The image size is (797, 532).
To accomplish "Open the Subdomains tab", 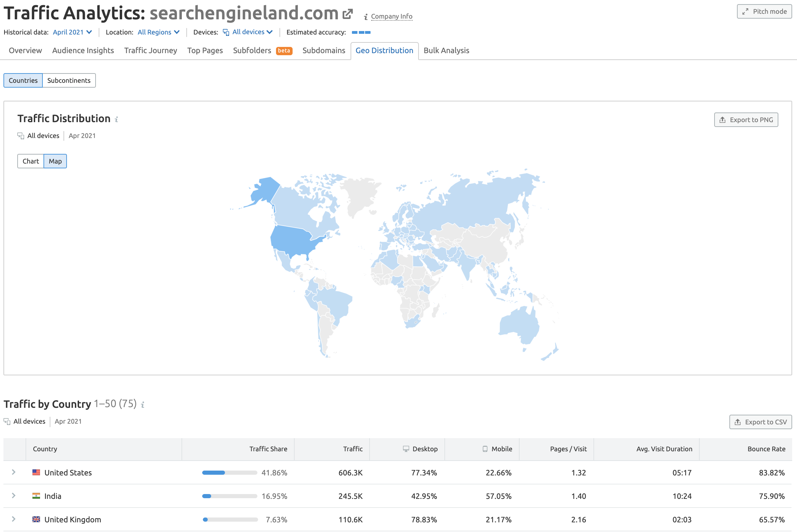I will (324, 50).
